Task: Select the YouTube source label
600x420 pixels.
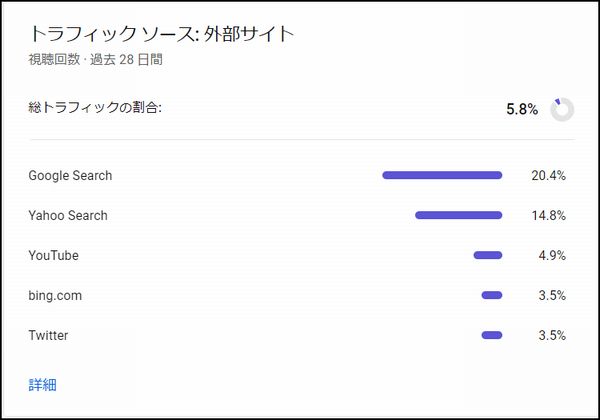Action: [54, 256]
